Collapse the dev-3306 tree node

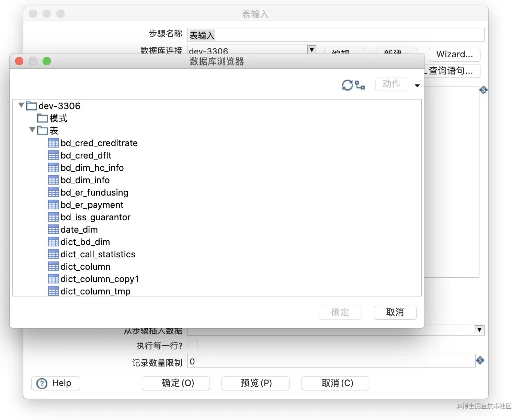(x=21, y=105)
